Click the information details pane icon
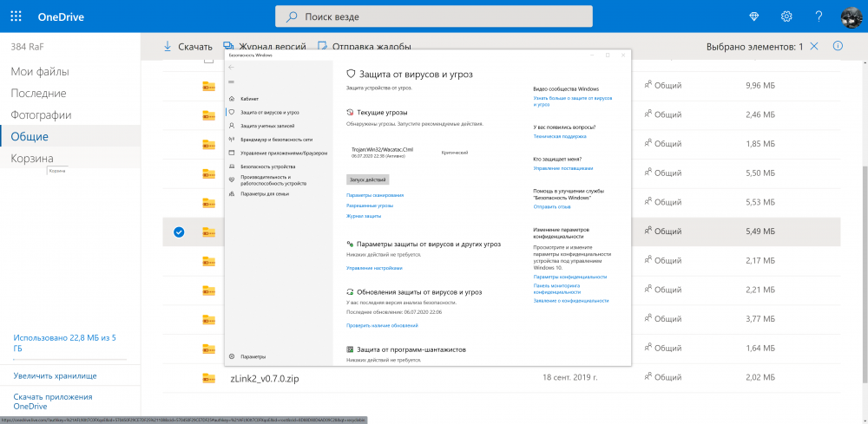868x424 pixels. [838, 46]
